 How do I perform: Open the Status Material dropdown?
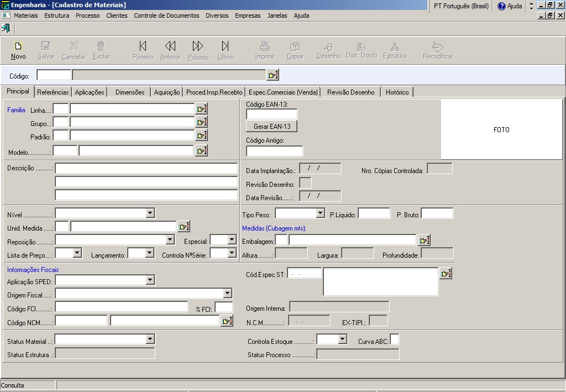pyautogui.click(x=150, y=339)
